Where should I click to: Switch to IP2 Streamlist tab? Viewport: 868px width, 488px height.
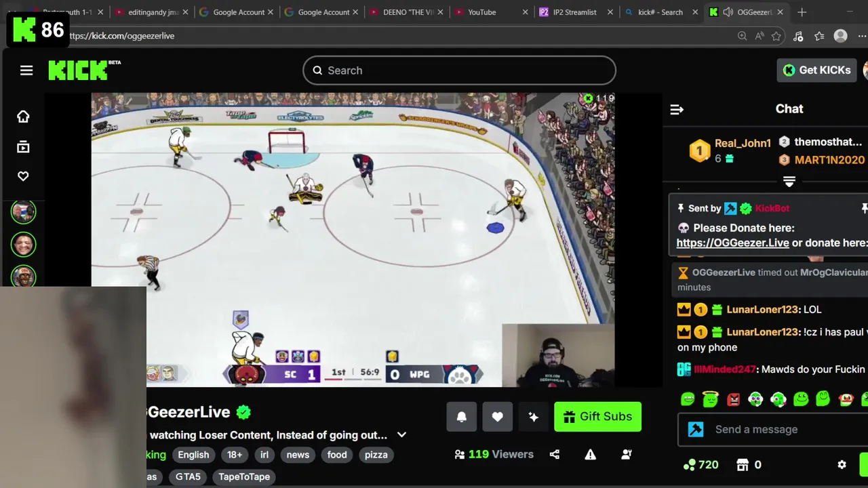(575, 12)
